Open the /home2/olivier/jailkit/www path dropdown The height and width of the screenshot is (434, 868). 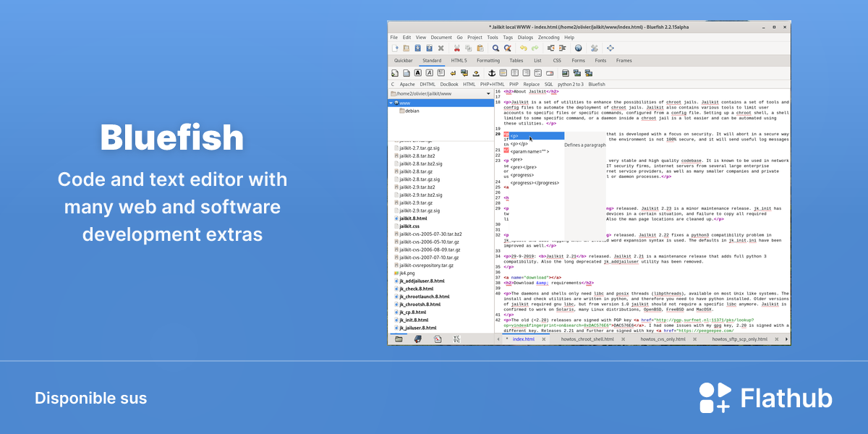pos(441,93)
